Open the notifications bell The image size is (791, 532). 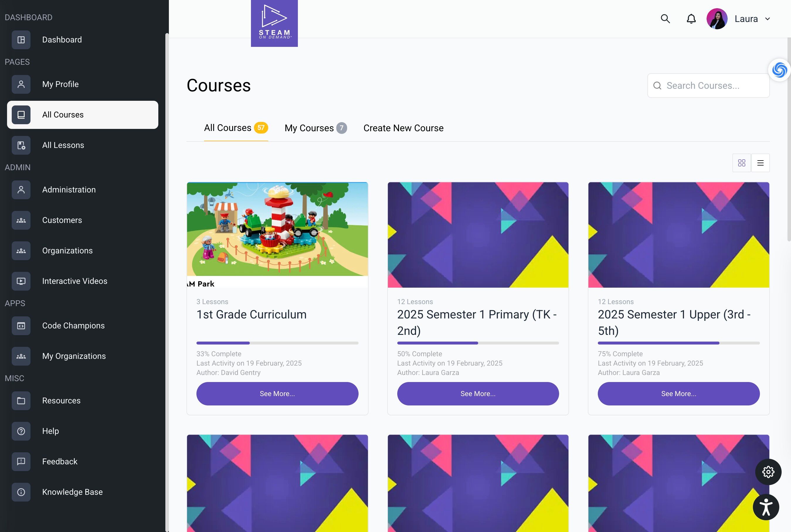point(691,19)
